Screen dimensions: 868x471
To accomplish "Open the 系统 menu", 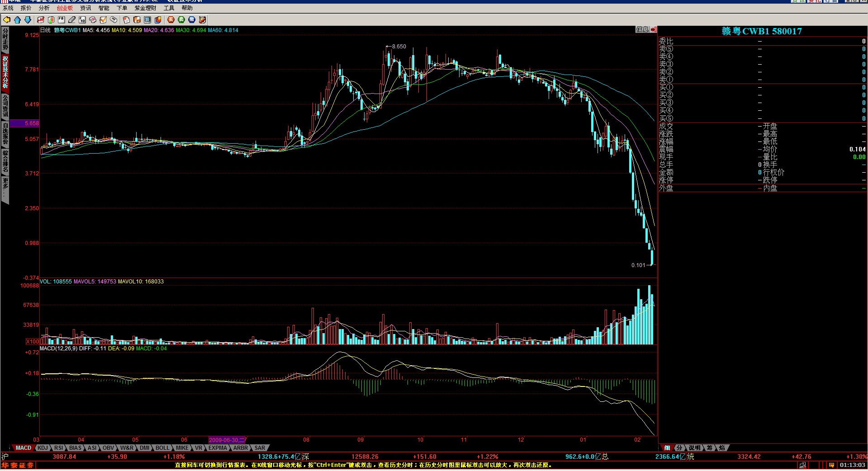I will 8,8.
